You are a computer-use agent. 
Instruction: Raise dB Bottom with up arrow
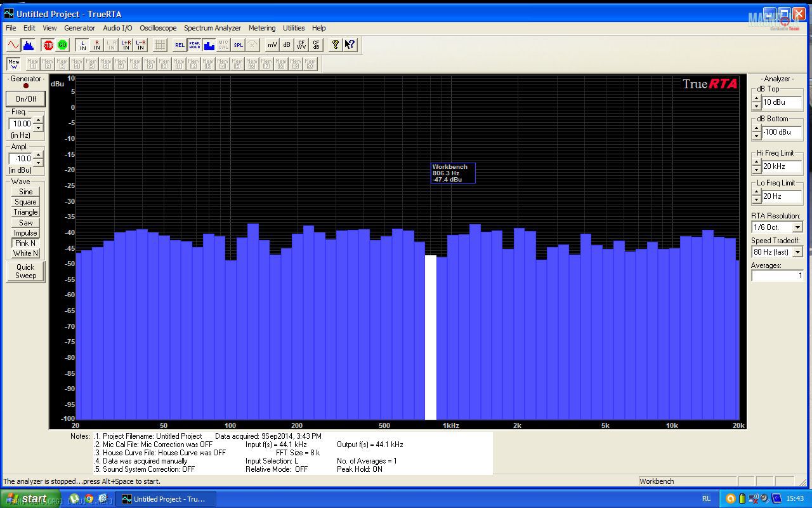[756, 128]
